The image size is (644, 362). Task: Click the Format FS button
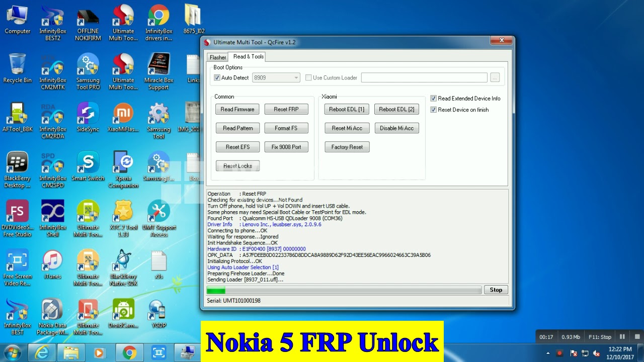(x=286, y=128)
